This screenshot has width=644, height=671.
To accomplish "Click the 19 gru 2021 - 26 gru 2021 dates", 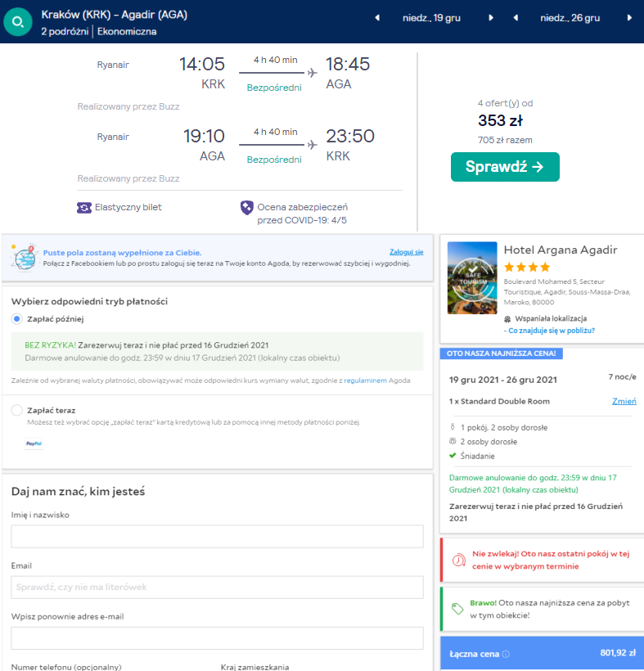I will click(502, 380).
